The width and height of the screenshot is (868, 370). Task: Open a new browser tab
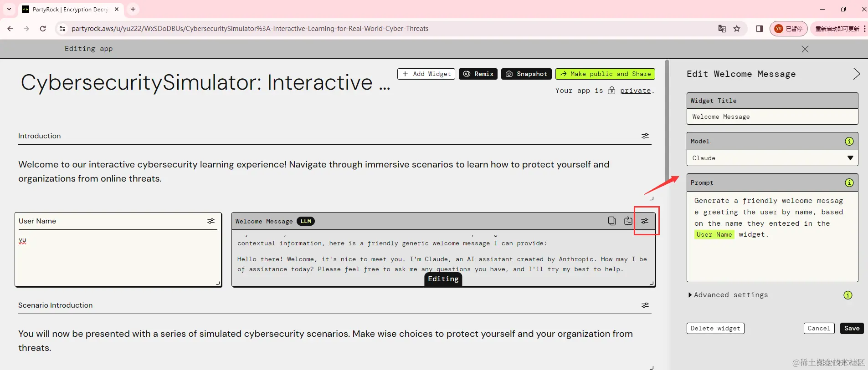133,9
